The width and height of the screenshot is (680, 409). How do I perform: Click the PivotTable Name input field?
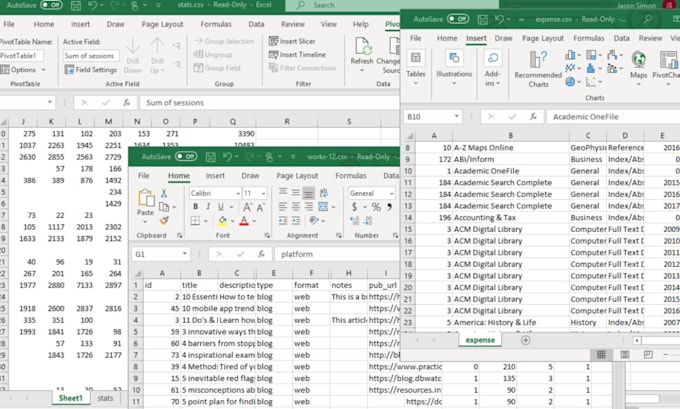click(x=21, y=56)
